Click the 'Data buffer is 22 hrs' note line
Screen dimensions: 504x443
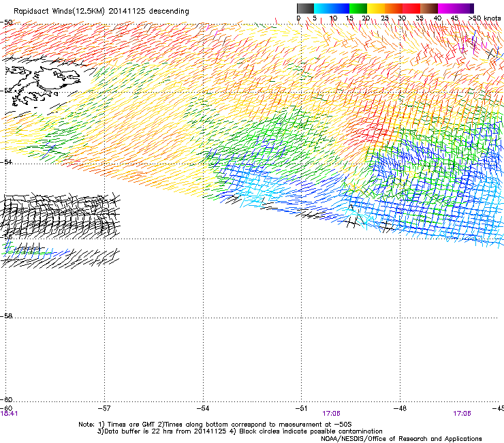click(240, 431)
